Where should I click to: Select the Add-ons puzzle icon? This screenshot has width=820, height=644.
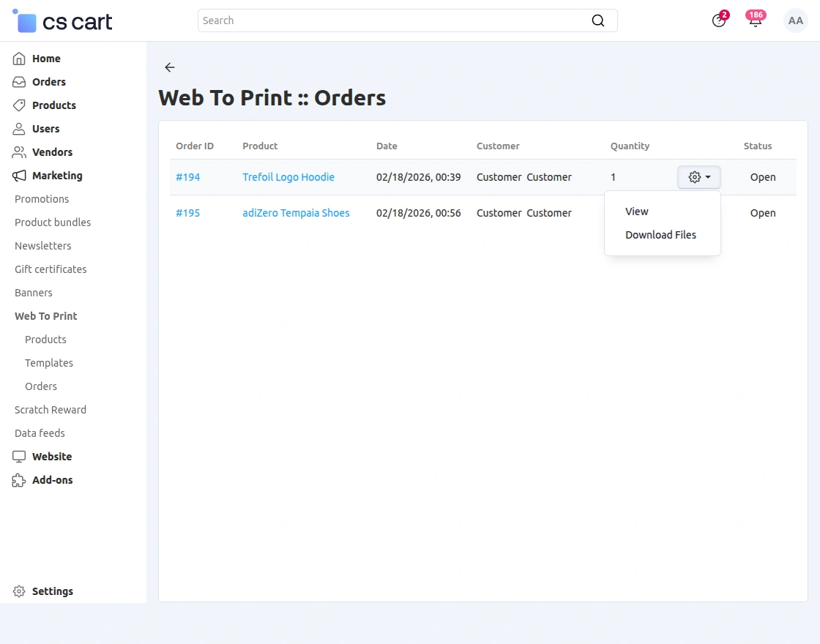18,480
